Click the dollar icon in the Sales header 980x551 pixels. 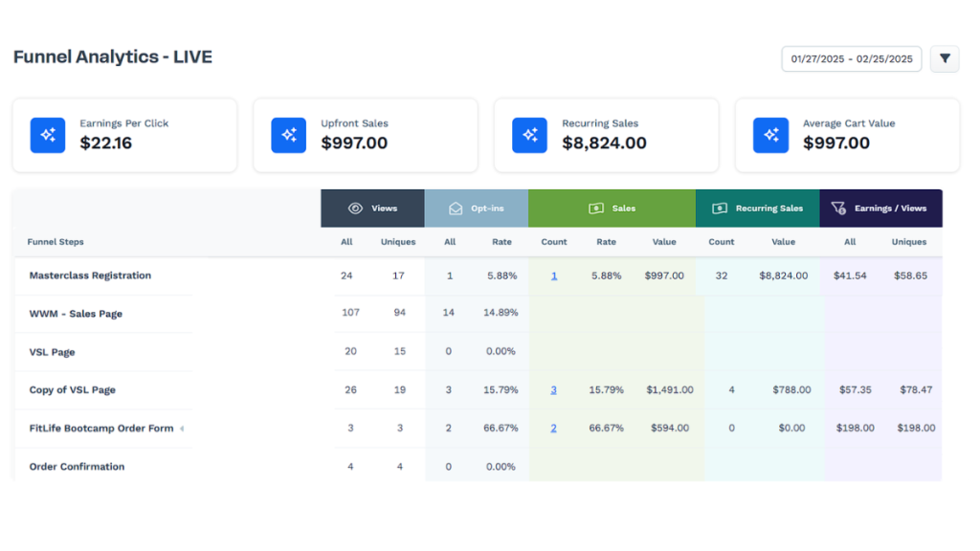594,208
